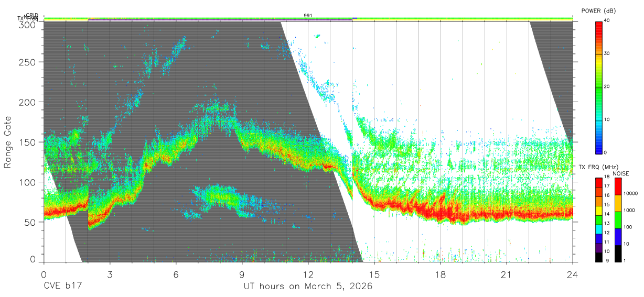Click the 1 label on the noise scale

pos(624,260)
